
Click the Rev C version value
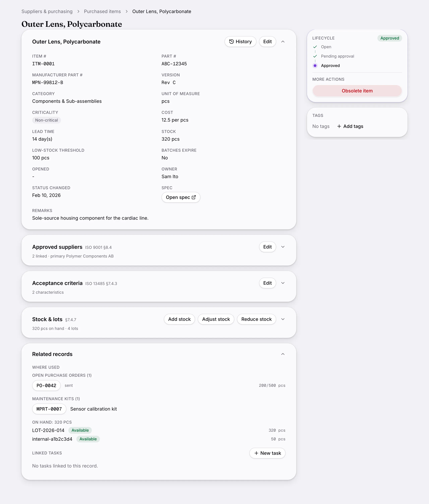[x=169, y=83]
